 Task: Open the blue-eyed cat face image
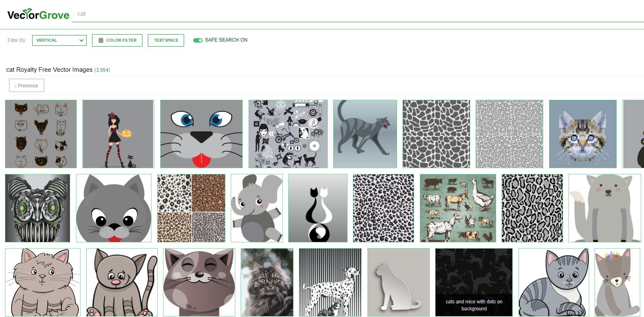[x=201, y=134]
